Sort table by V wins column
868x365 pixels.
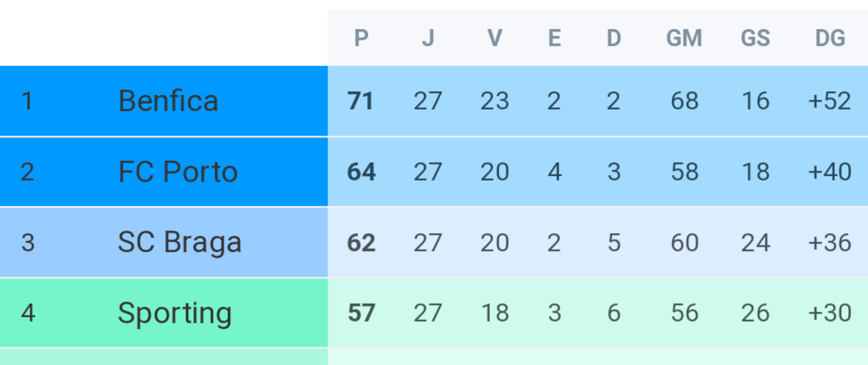pos(495,38)
